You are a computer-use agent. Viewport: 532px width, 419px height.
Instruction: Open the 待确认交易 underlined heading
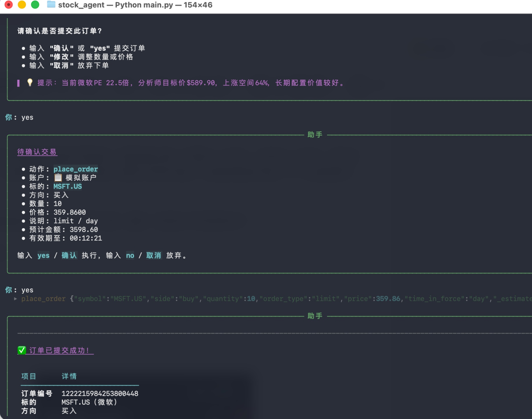(37, 152)
